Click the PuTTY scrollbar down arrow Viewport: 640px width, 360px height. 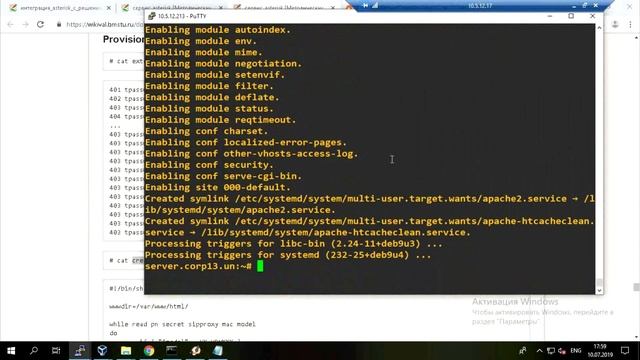(599, 290)
